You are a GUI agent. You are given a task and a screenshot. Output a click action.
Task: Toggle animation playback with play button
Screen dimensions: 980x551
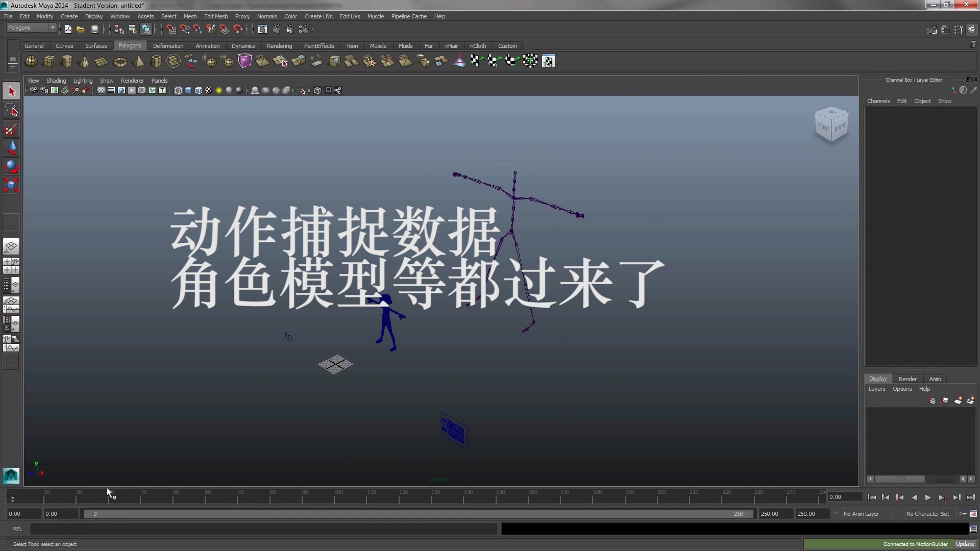click(x=927, y=496)
